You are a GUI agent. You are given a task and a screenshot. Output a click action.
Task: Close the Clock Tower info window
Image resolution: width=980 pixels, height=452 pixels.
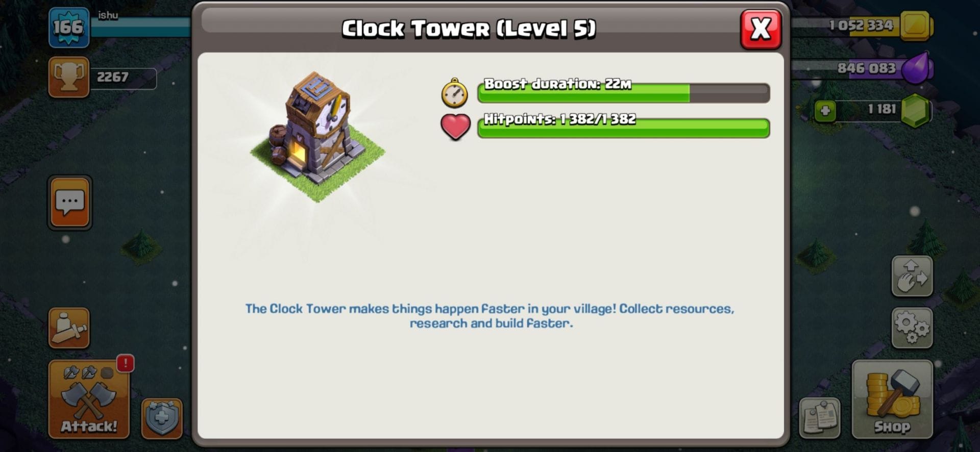click(761, 29)
